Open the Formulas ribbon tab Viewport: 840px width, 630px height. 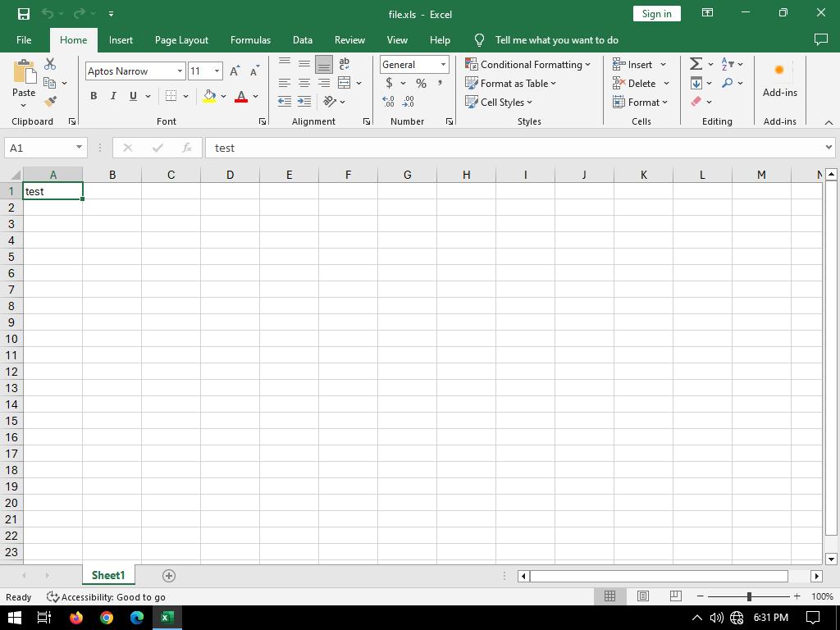pos(250,40)
